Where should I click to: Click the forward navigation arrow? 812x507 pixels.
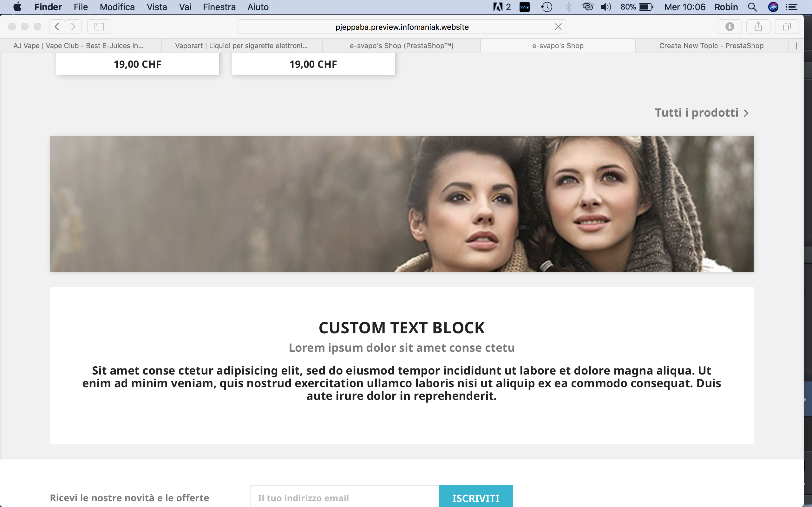pyautogui.click(x=73, y=27)
